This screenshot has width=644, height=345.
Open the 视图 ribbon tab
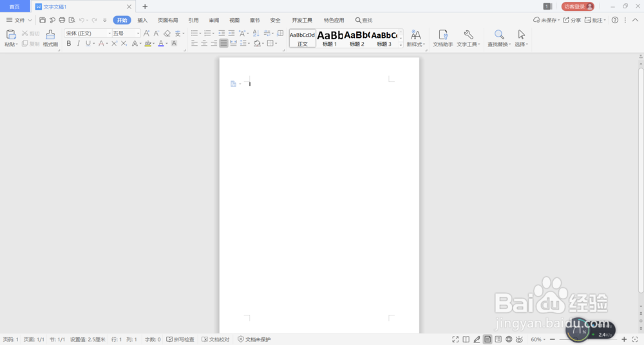pyautogui.click(x=234, y=20)
